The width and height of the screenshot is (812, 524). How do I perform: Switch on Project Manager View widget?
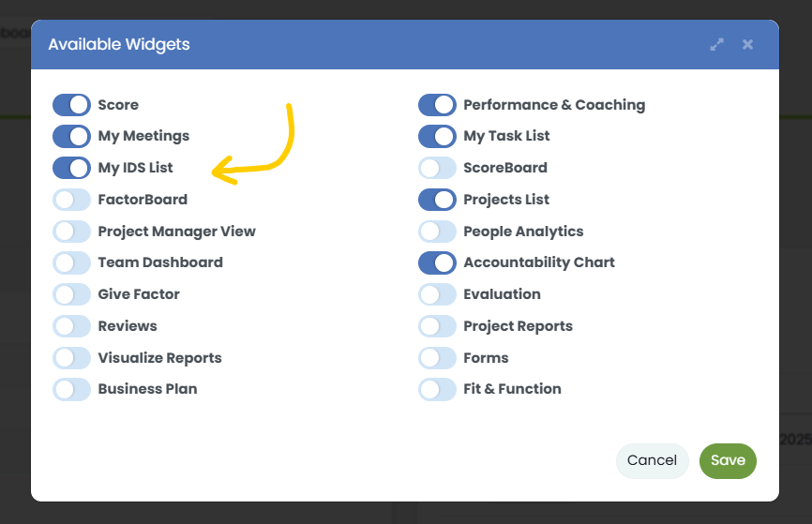(x=71, y=231)
